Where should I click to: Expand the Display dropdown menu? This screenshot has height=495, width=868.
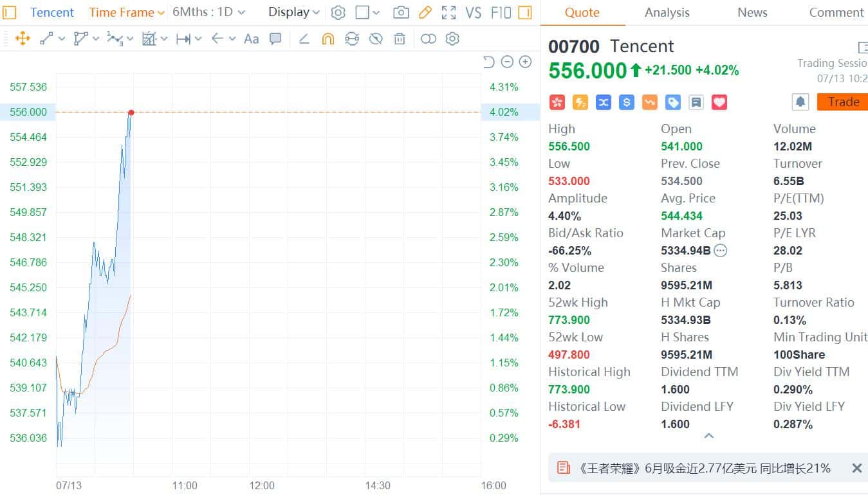point(293,12)
